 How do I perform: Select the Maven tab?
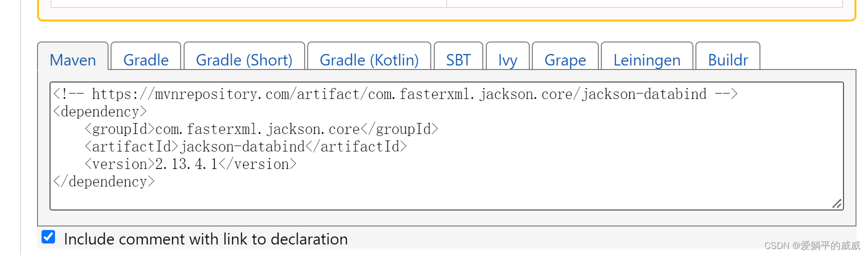tap(73, 56)
